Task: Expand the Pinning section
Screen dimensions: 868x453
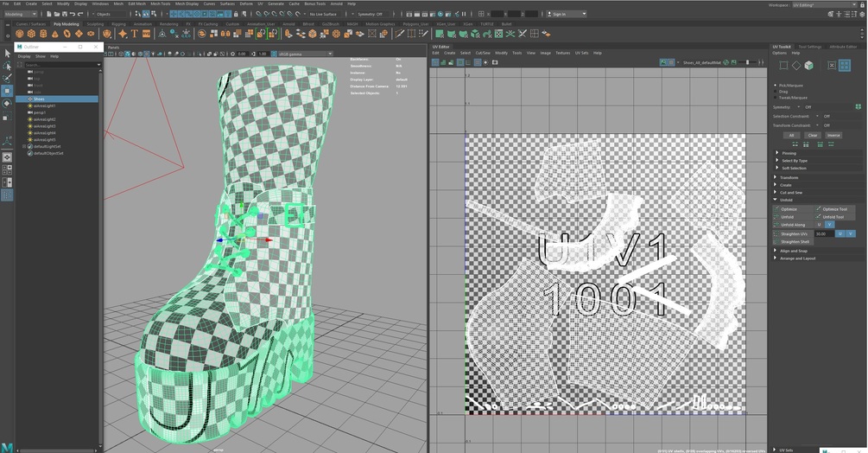Action: point(776,153)
